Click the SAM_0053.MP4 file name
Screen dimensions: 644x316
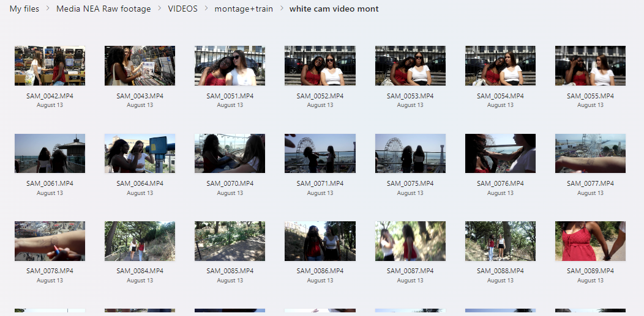point(410,96)
